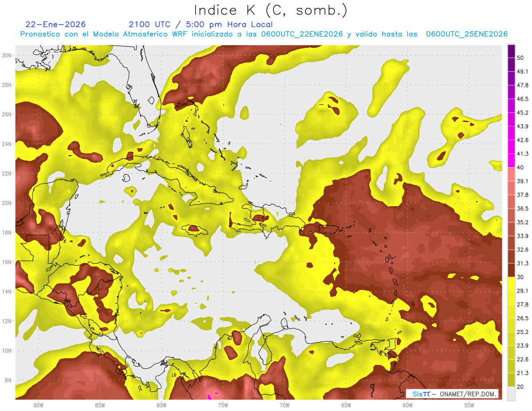
Task: Click the colorbar label "43.9"
Action: (523, 126)
